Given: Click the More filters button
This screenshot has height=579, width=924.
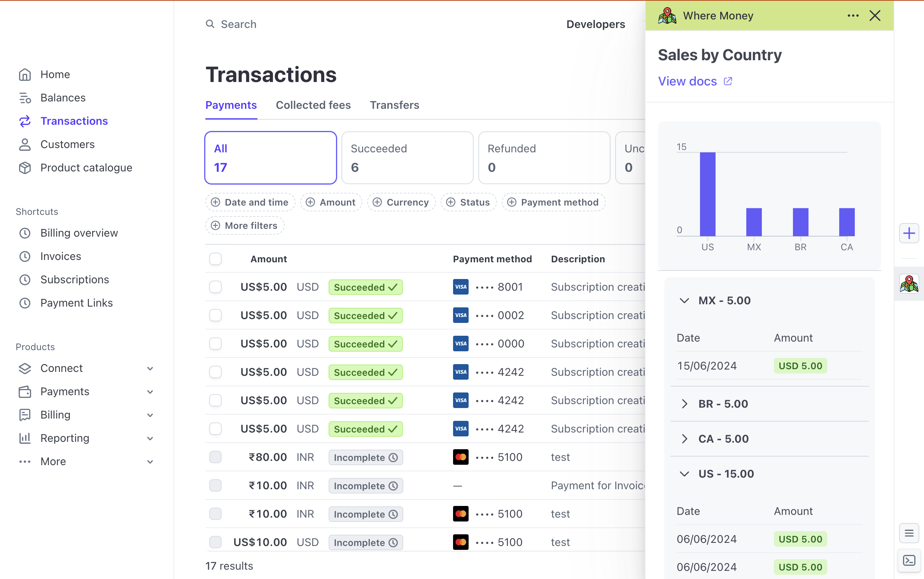Looking at the screenshot, I should pyautogui.click(x=244, y=225).
